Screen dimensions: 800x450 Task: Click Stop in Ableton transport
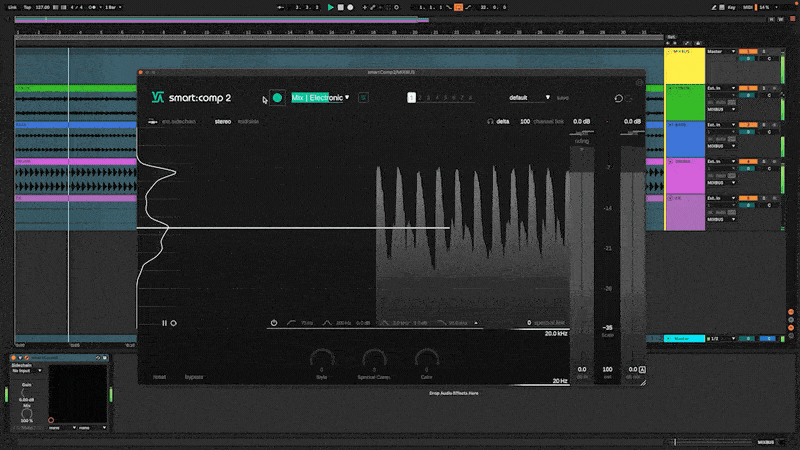pos(340,7)
